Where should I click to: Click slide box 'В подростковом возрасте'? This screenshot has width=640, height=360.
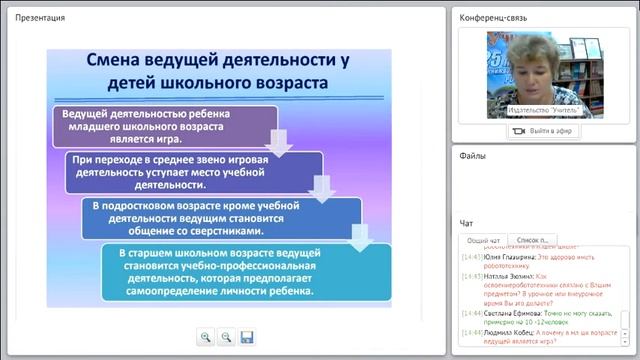[221, 218]
